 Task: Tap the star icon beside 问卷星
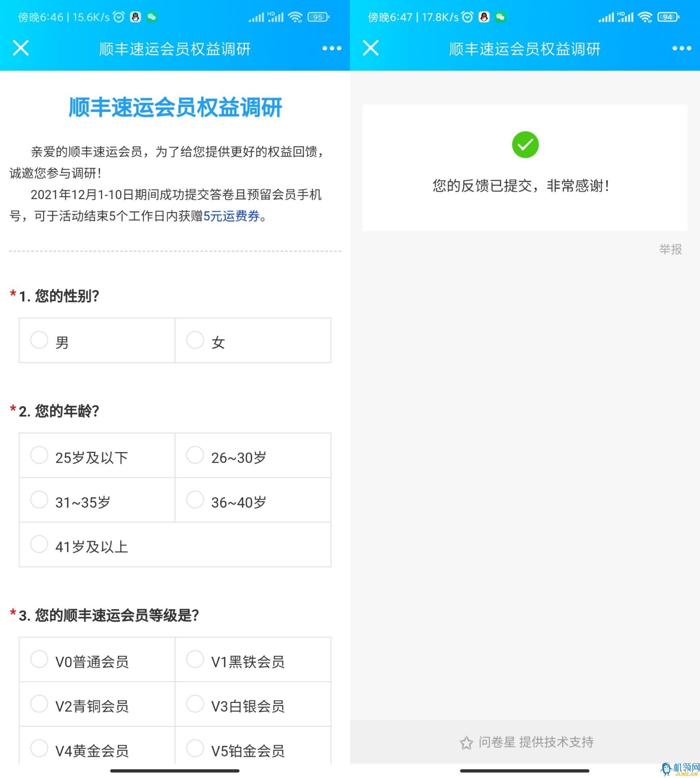pos(466,743)
